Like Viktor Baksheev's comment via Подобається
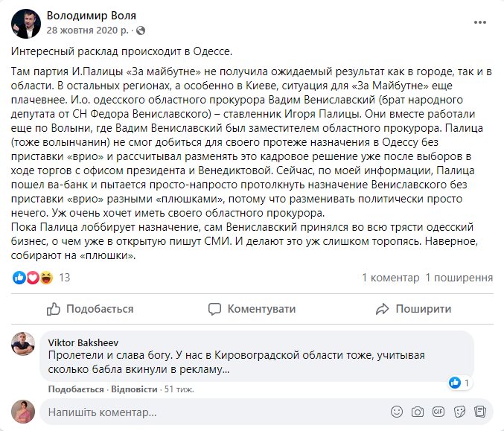504x431 pixels. click(x=76, y=389)
